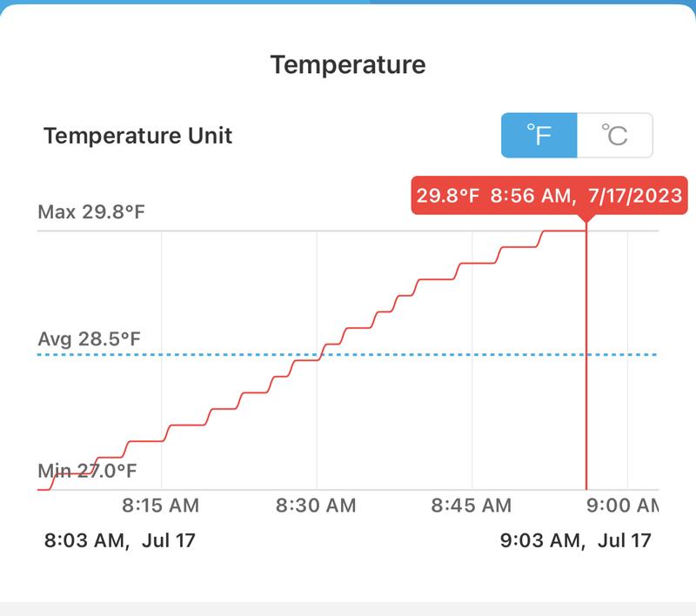This screenshot has width=696, height=616.
Task: Click the 8:15 AM axis label
Action: coord(160,506)
